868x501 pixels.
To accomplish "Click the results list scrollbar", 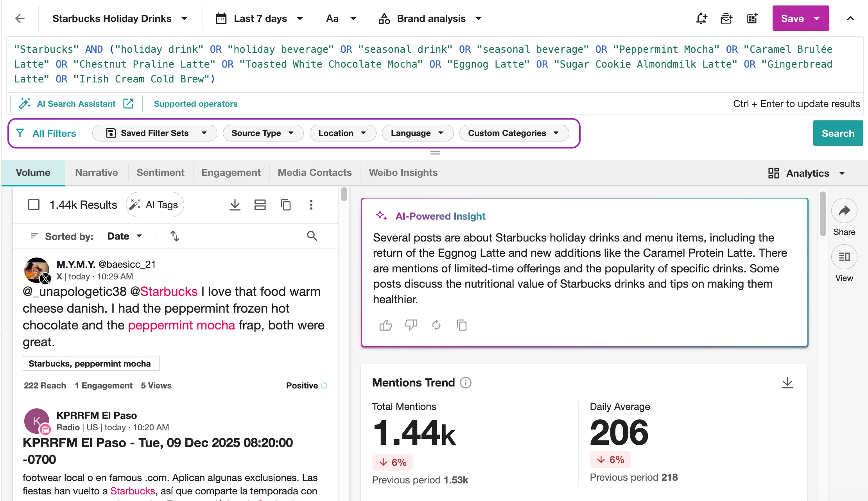I will point(344,195).
